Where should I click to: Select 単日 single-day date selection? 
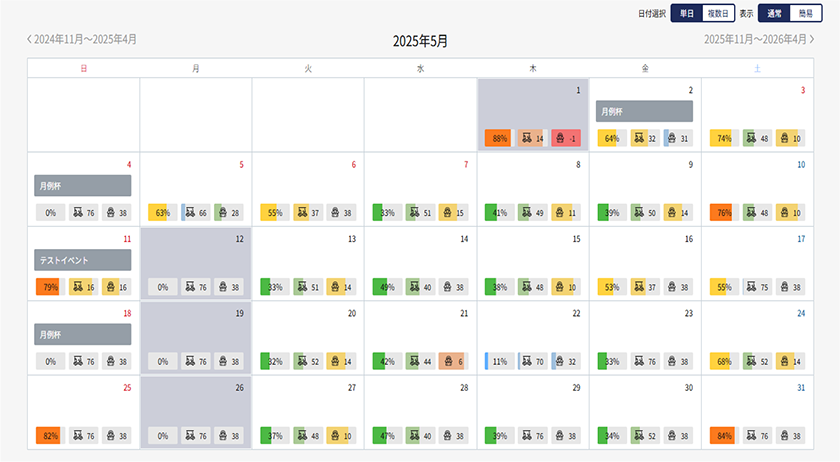[685, 13]
